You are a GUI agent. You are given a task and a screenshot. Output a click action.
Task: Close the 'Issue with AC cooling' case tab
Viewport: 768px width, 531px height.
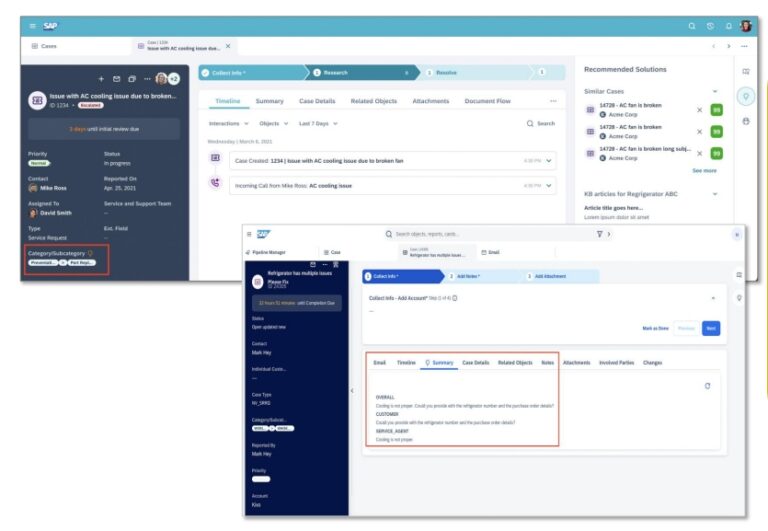click(x=228, y=46)
